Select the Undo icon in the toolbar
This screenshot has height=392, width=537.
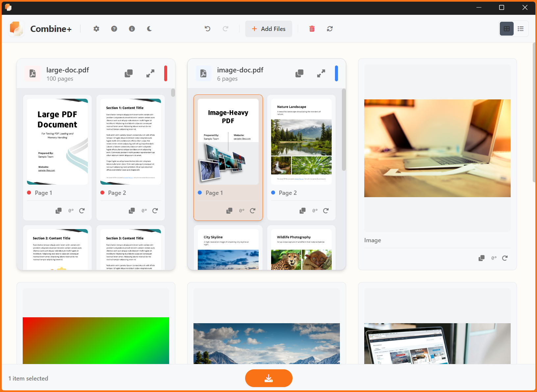click(x=207, y=29)
